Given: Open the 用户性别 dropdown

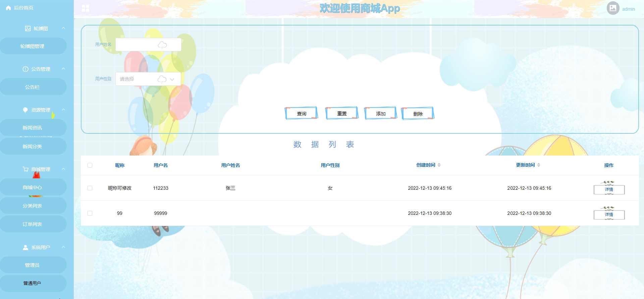Looking at the screenshot, I should pyautogui.click(x=148, y=79).
